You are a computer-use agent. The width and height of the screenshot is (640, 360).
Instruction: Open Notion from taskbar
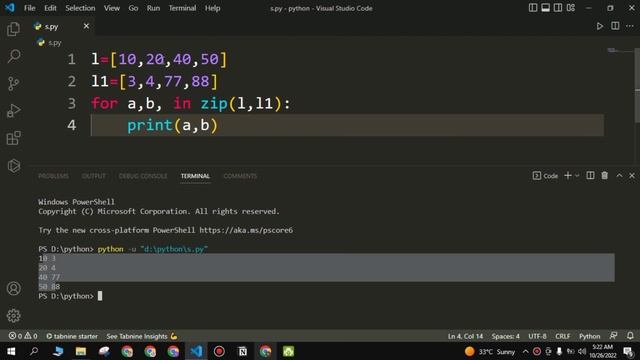pos(242,351)
